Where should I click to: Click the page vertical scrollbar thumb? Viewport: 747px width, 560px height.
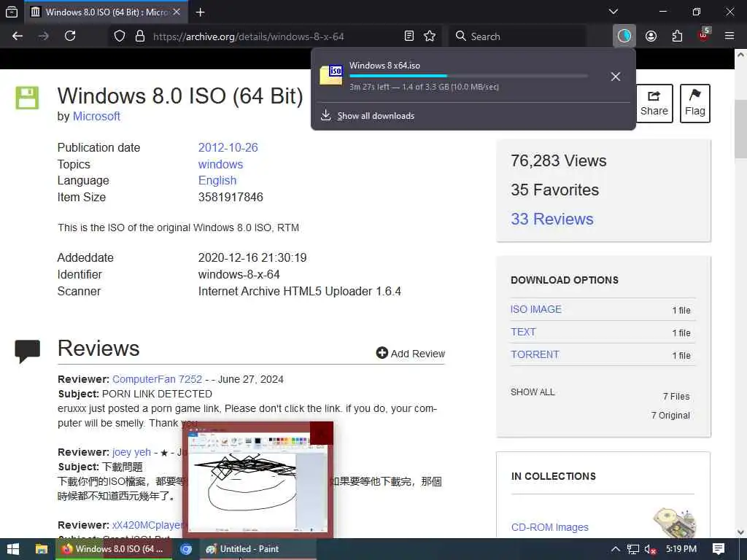point(740,128)
